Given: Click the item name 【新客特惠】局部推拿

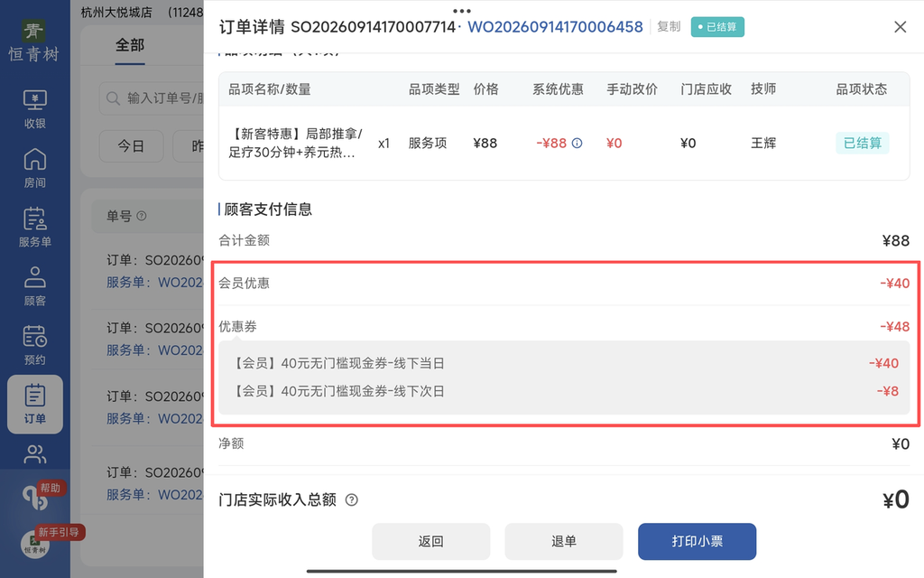Looking at the screenshot, I should tap(295, 144).
